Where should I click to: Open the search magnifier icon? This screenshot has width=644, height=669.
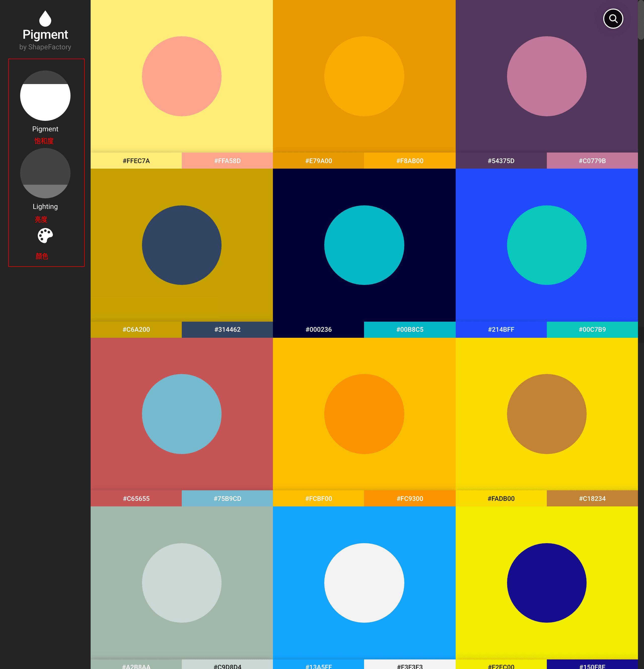click(613, 19)
